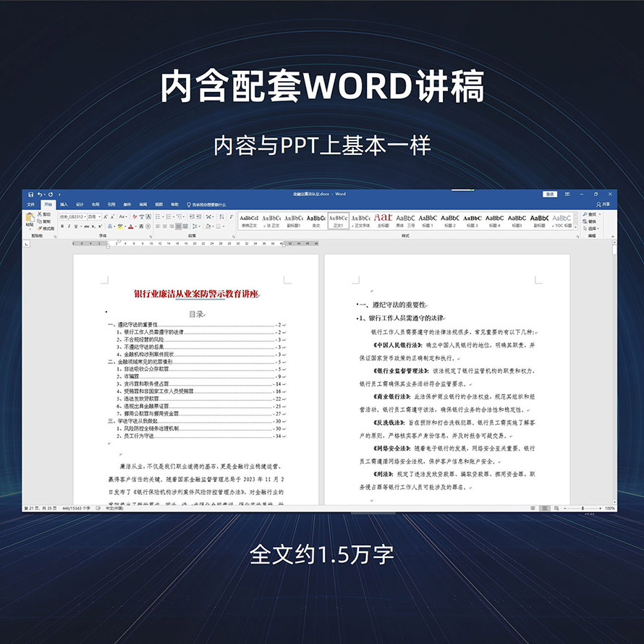This screenshot has width=644, height=644.
Task: Click the Share (共享) button
Action: pyautogui.click(x=603, y=205)
